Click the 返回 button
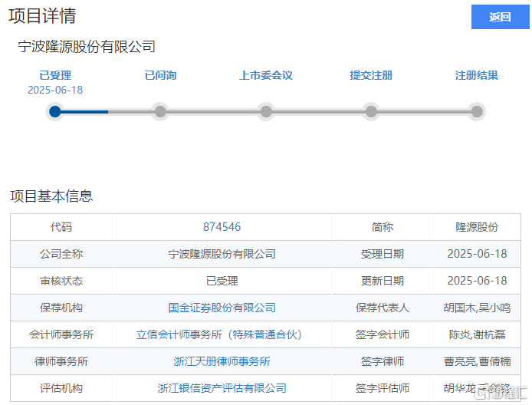Screen dimensions: 532x405 click(500, 17)
